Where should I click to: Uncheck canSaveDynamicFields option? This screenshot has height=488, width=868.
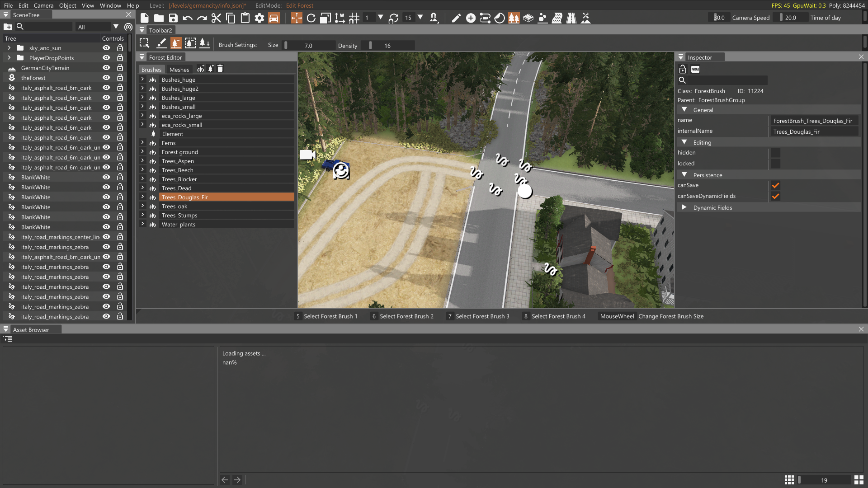coord(775,196)
